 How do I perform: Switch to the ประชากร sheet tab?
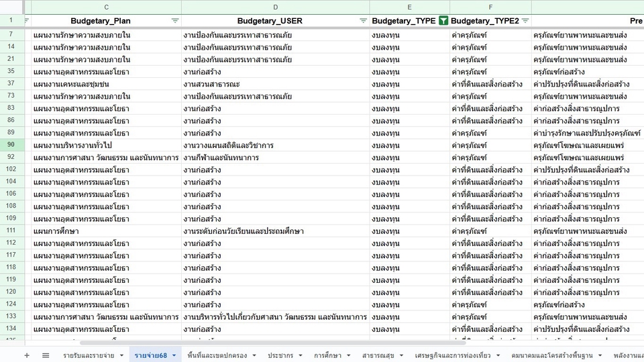point(281,355)
